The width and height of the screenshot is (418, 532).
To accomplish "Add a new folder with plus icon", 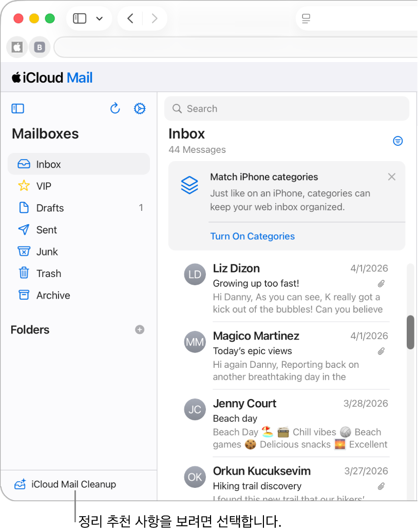I will (x=140, y=329).
